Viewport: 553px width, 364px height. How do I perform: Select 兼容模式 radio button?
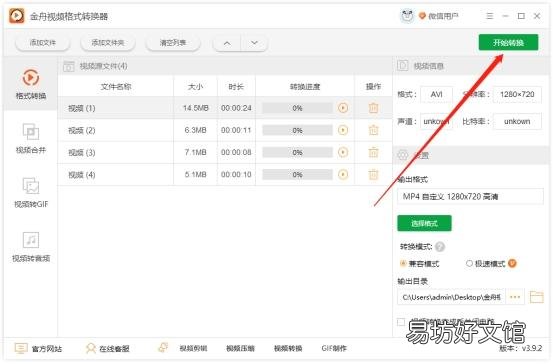pyautogui.click(x=403, y=263)
